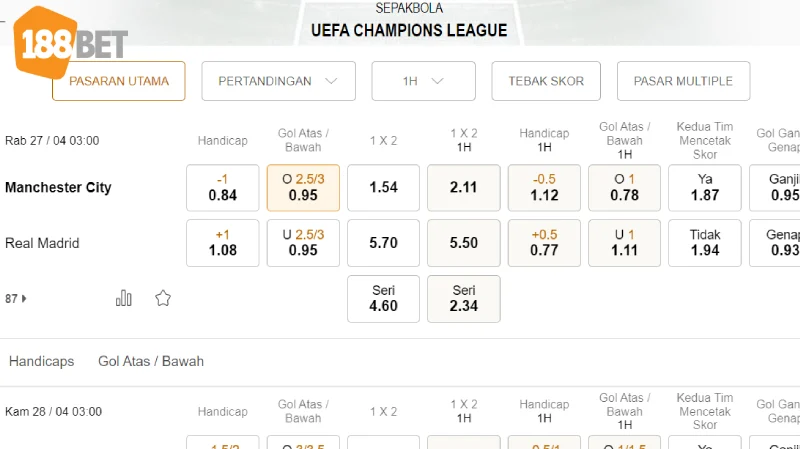
Task: Select Ya both teams score 1.87
Action: tap(705, 188)
